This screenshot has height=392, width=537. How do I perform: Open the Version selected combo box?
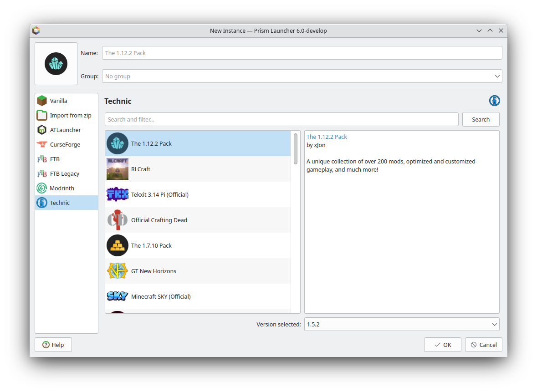(x=401, y=324)
